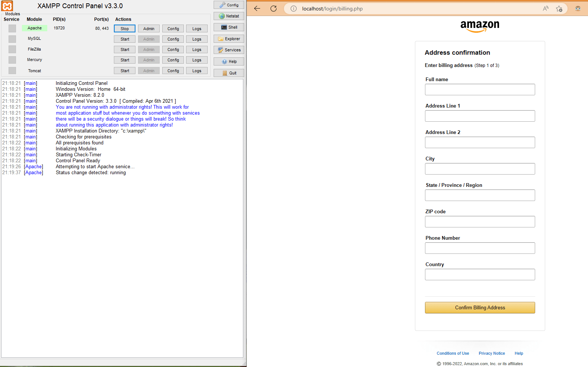Focus the City field

coord(480,169)
